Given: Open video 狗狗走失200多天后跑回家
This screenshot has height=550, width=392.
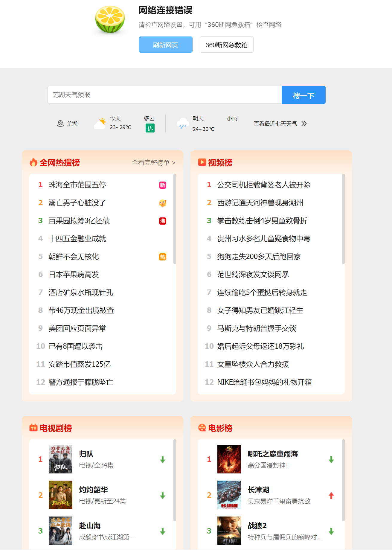Looking at the screenshot, I should pos(259,257).
